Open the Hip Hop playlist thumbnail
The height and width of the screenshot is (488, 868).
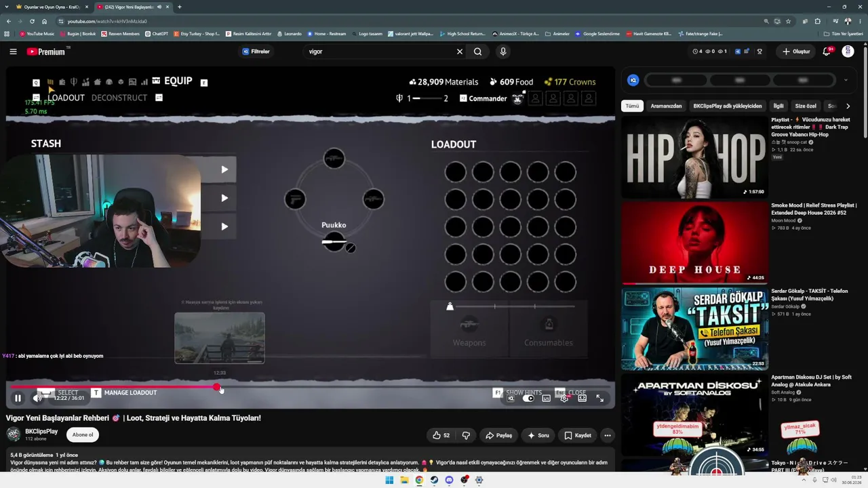[x=694, y=157]
